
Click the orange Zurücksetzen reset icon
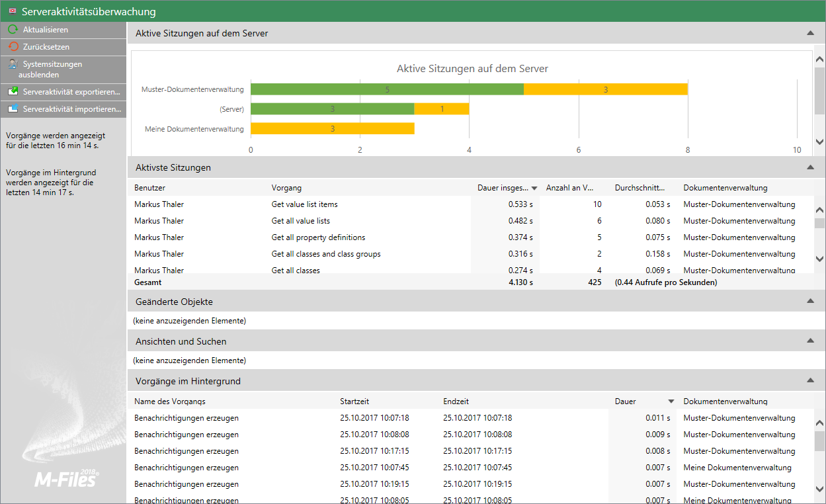click(13, 47)
